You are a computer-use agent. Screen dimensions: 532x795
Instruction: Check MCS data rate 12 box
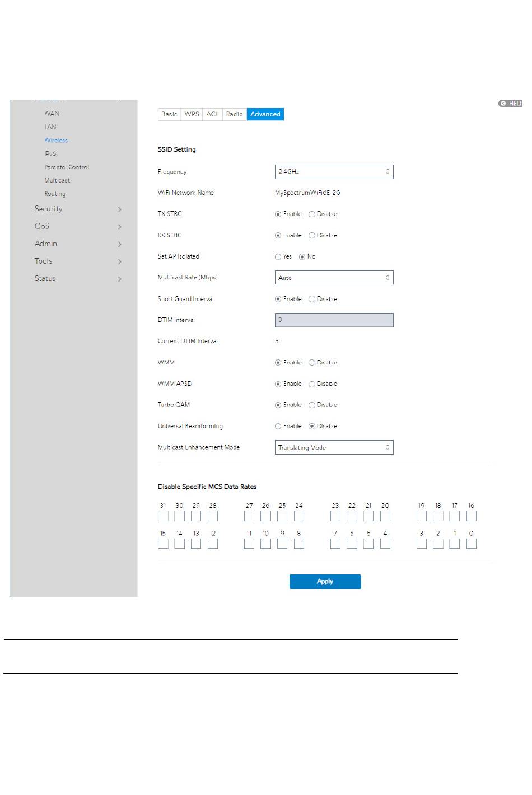pos(213,543)
